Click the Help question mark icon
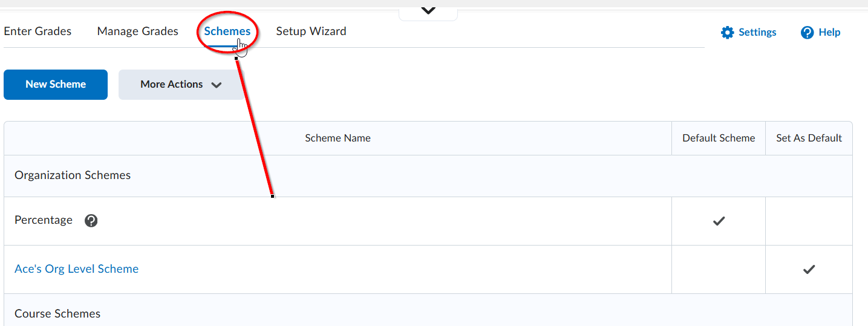Screen dimensions: 868x326 click(807, 33)
